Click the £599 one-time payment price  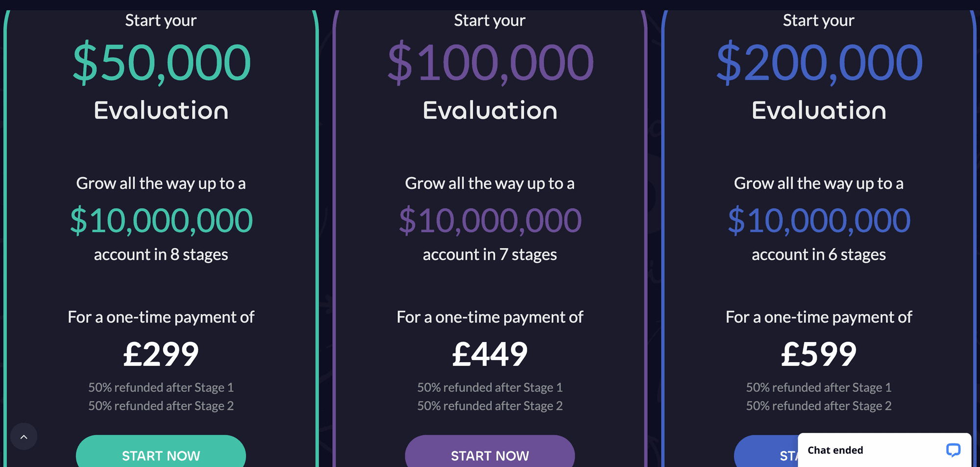[x=819, y=354]
